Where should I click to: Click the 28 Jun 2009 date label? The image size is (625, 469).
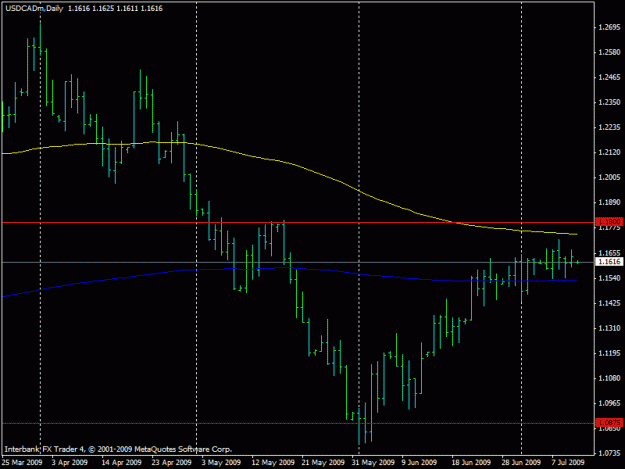tap(521, 462)
